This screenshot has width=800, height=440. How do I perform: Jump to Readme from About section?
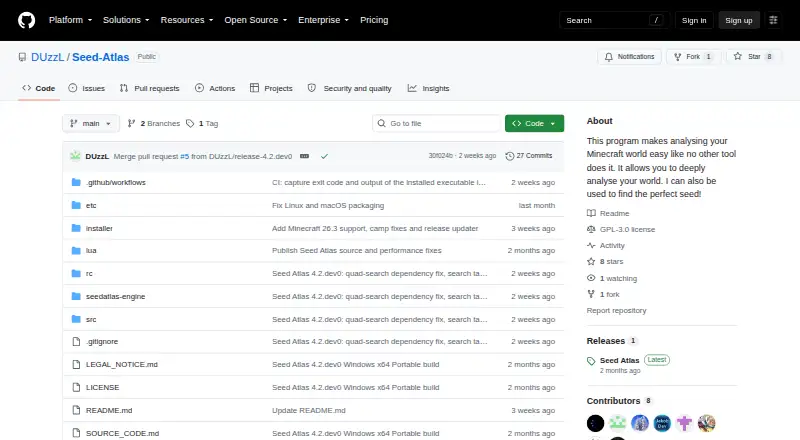coord(608,213)
